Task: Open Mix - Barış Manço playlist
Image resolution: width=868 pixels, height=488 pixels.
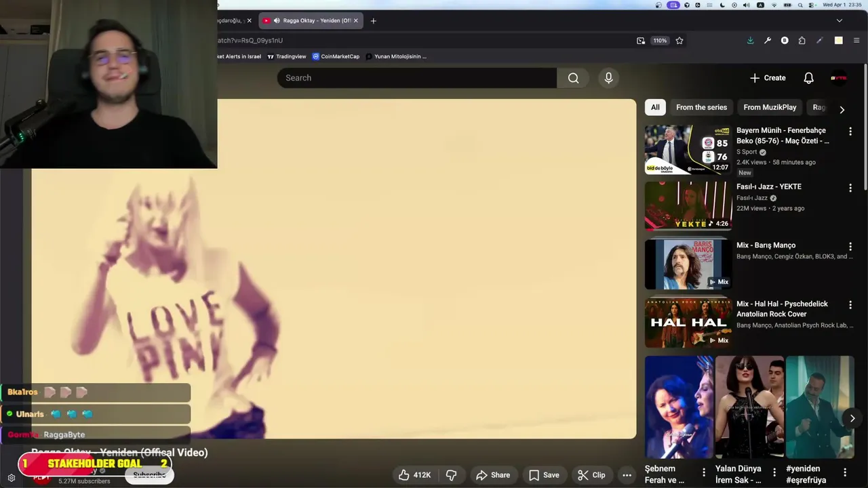Action: (x=766, y=245)
